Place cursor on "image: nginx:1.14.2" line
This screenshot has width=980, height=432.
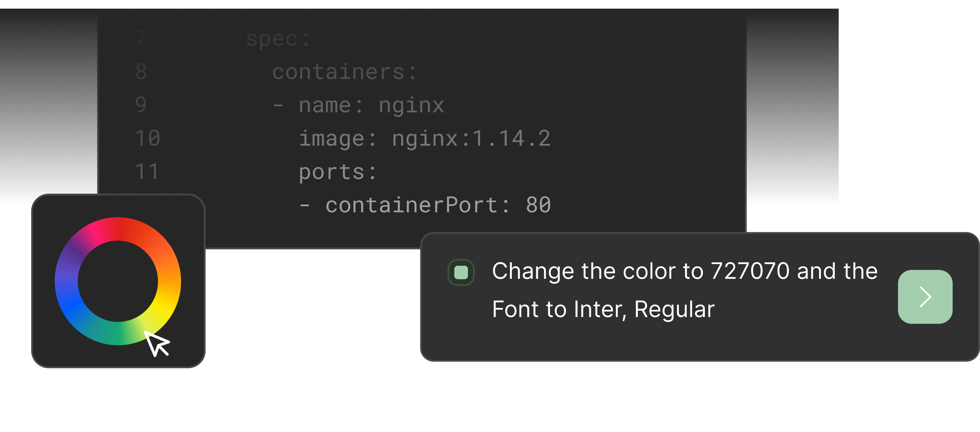[x=424, y=138]
